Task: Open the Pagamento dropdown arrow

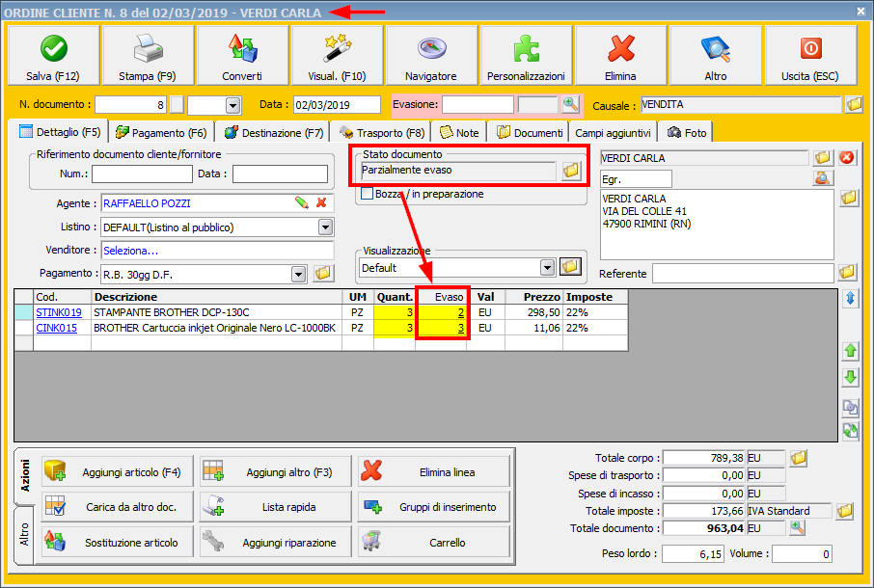Action: [x=299, y=274]
